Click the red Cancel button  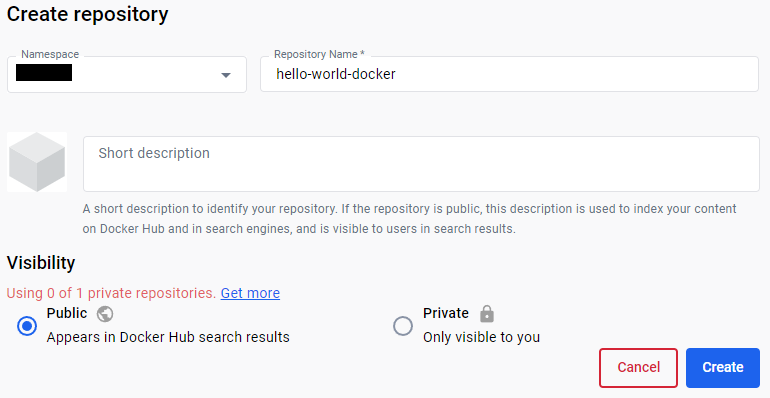638,368
